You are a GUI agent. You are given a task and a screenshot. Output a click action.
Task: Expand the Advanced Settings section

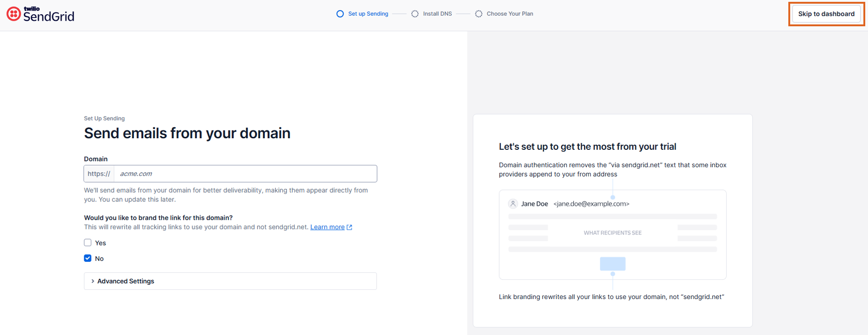pyautogui.click(x=230, y=281)
